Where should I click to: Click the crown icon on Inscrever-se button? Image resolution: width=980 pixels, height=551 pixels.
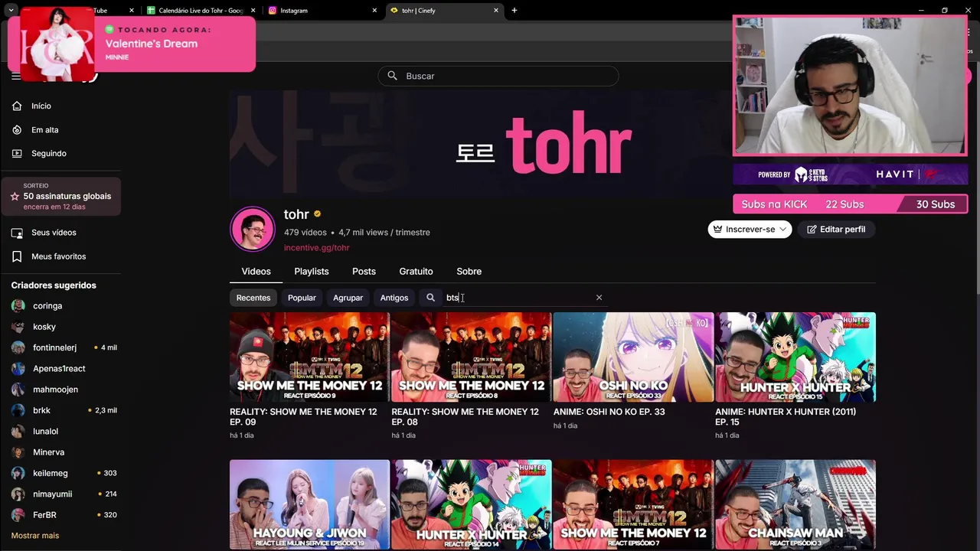tap(717, 229)
